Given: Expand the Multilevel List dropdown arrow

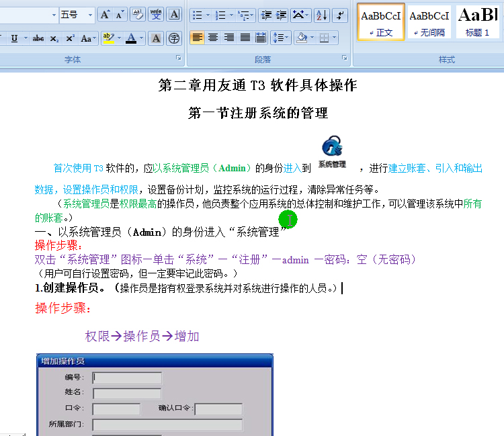Looking at the screenshot, I should coord(252,15).
